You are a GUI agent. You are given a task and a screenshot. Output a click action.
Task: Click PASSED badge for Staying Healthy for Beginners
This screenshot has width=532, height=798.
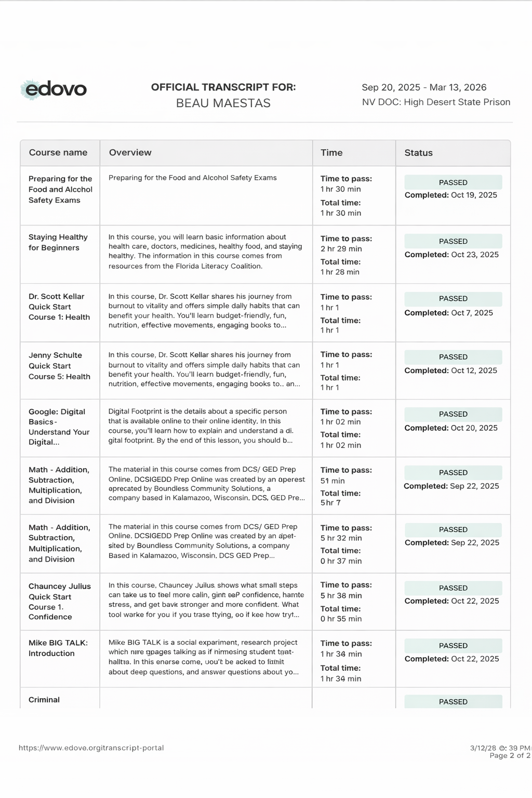(x=453, y=242)
